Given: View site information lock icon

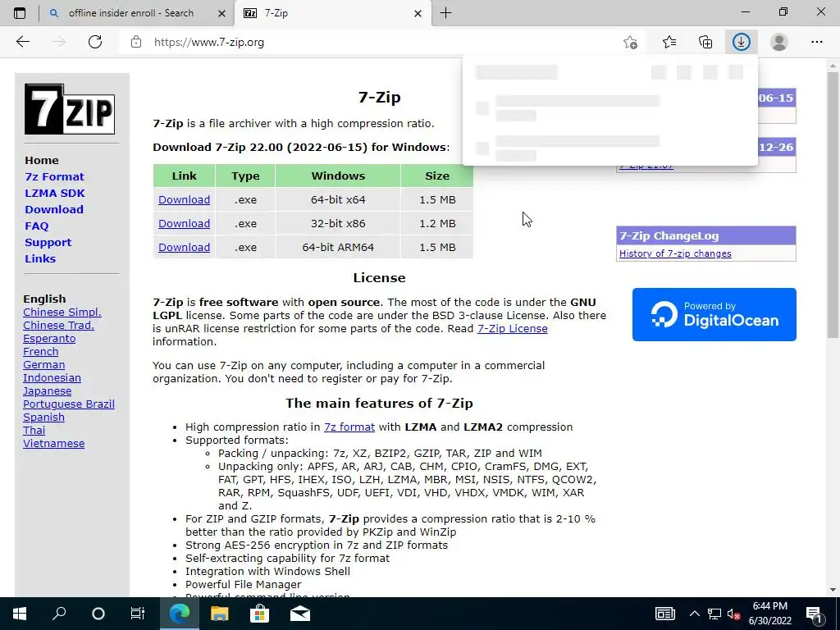Looking at the screenshot, I should (x=136, y=42).
